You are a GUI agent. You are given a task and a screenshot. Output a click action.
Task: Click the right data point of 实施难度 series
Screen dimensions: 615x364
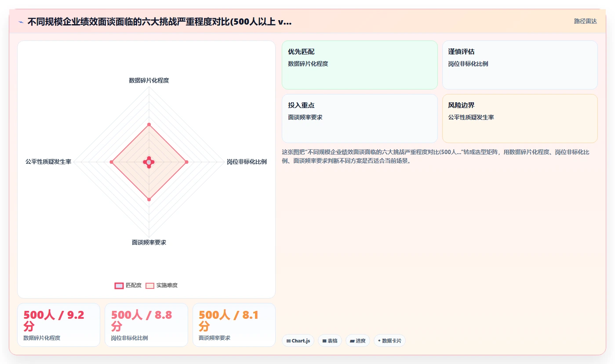(186, 162)
